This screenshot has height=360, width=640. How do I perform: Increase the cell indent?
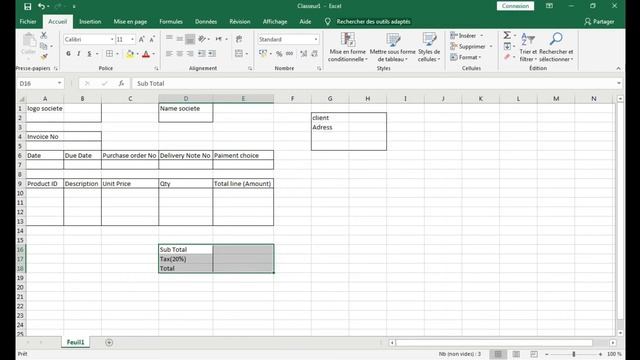212,53
